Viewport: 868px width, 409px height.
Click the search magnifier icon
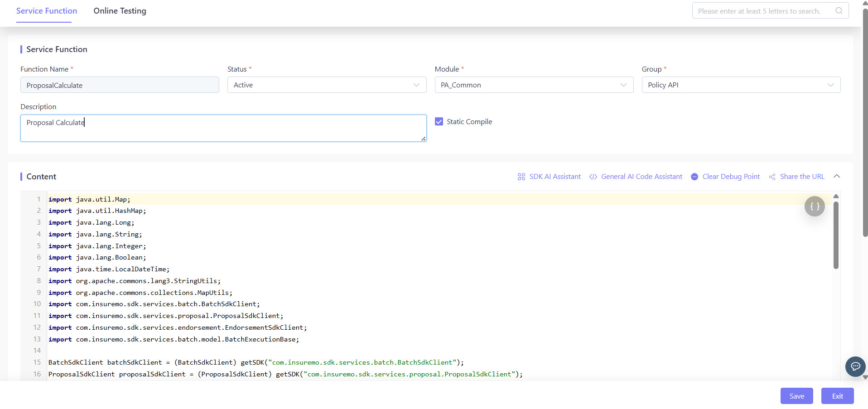(839, 10)
